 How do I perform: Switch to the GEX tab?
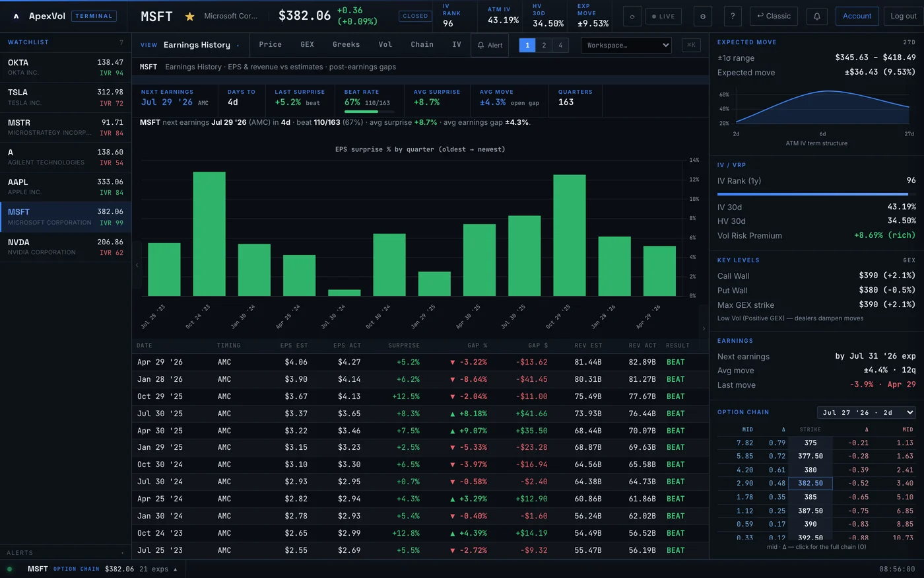(x=307, y=44)
